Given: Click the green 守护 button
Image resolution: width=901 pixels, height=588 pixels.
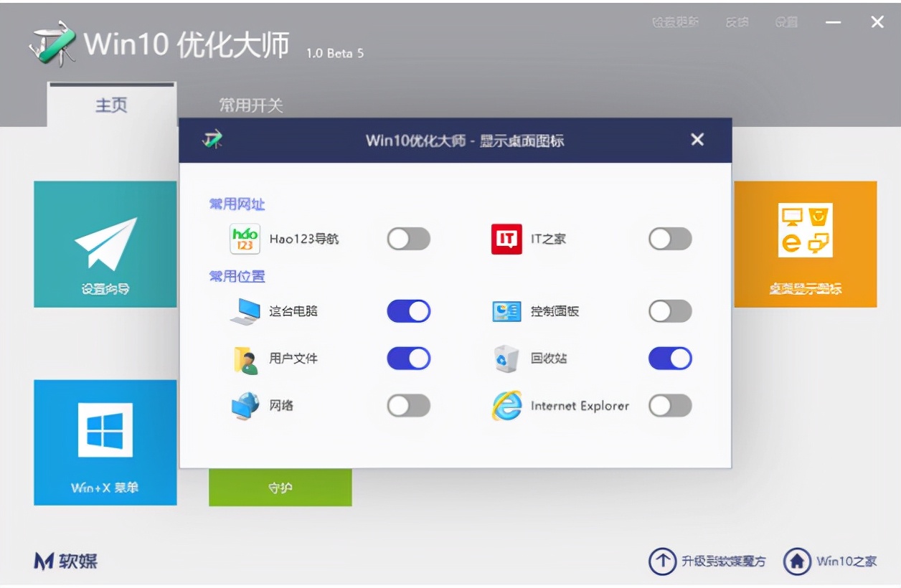Looking at the screenshot, I should click(280, 486).
